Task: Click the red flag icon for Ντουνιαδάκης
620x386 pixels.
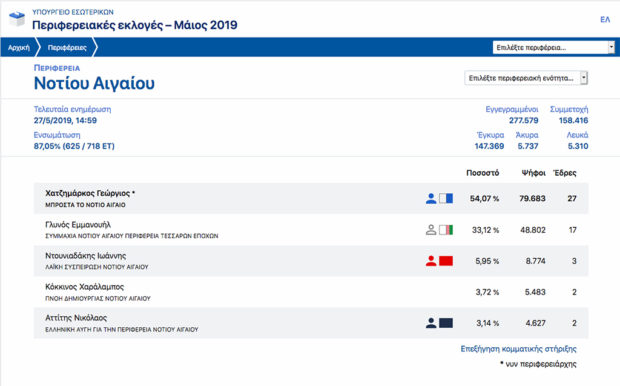Action: [446, 261]
